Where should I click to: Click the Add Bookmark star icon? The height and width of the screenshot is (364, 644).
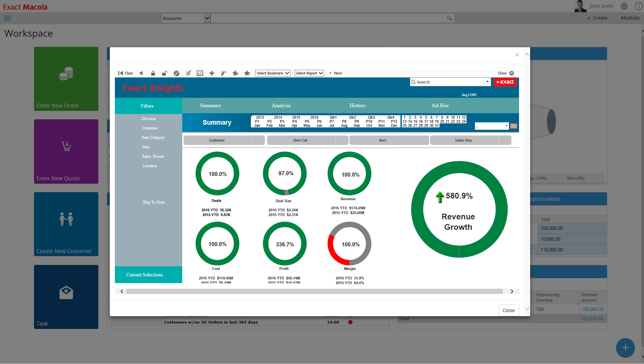pyautogui.click(x=235, y=73)
